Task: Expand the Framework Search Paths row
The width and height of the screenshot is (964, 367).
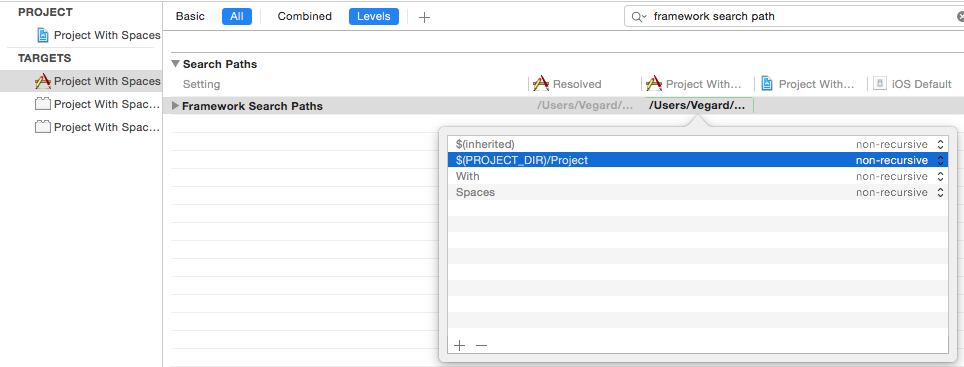Action: (175, 106)
